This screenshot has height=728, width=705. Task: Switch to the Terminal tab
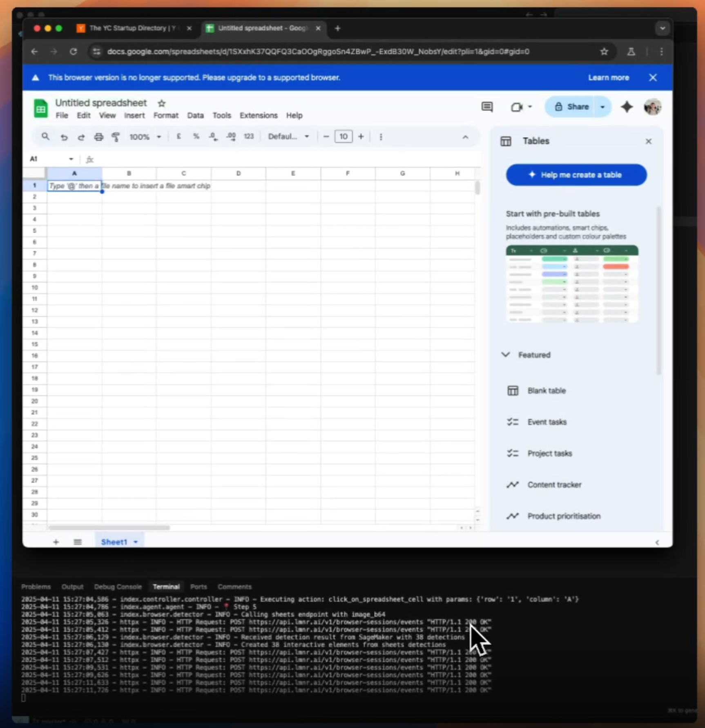[166, 587]
